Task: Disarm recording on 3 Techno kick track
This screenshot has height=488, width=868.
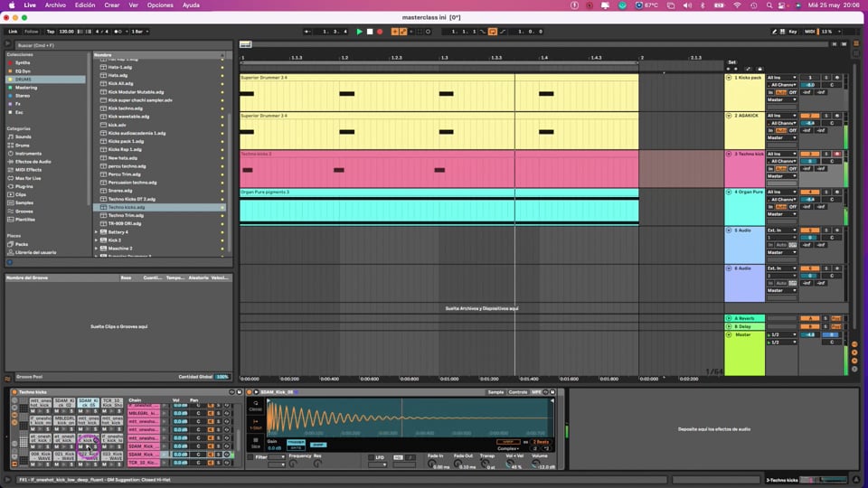Action: 837,154
